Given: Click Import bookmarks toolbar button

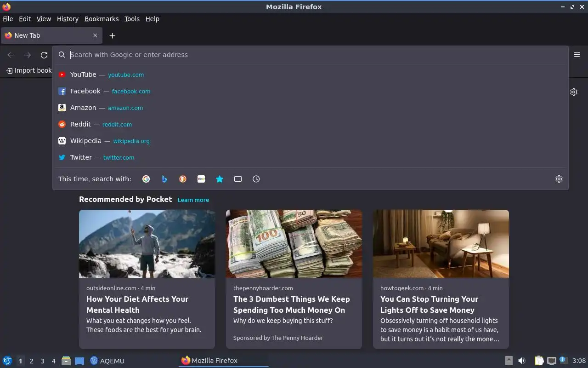Looking at the screenshot, I should click(28, 70).
